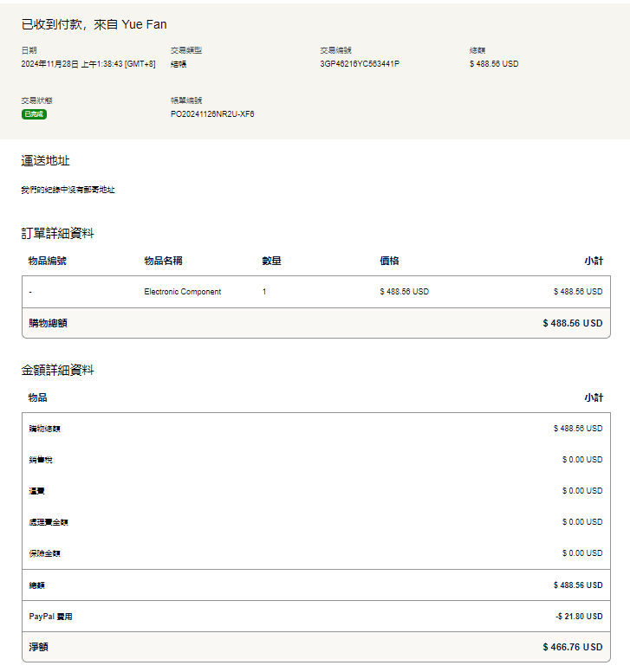Click the 銷售稅 $ 0.00 USD amount
The image size is (630, 672).
(581, 460)
